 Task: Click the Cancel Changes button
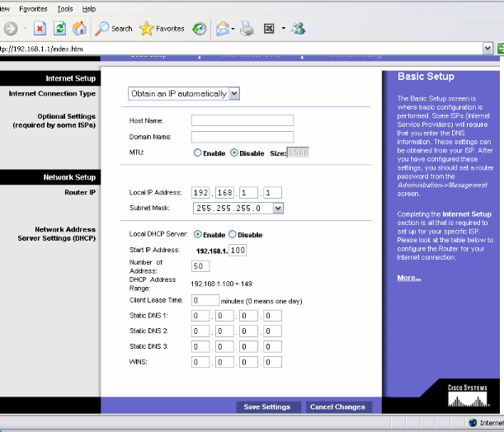coord(337,407)
